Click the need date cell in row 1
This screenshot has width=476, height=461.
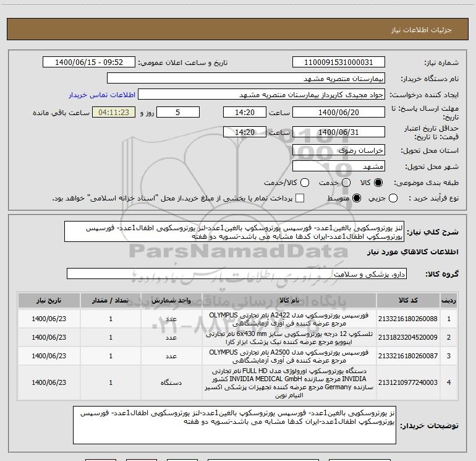tap(49, 319)
